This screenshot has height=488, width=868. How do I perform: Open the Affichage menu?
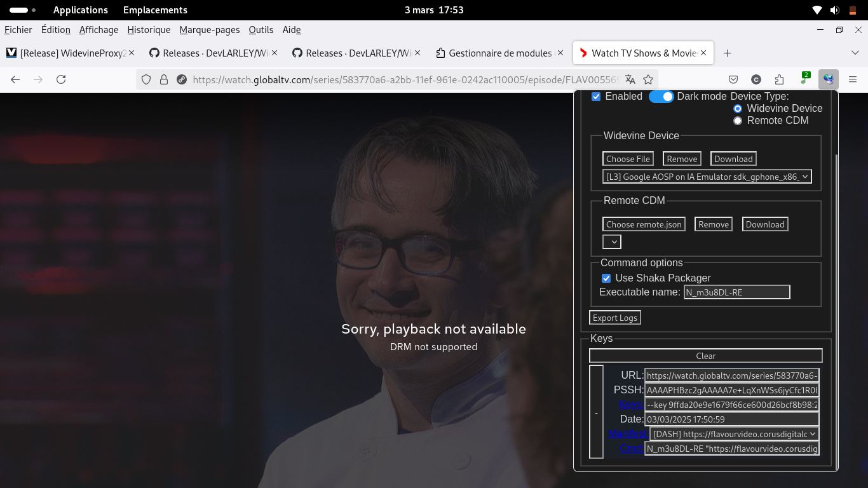[99, 30]
